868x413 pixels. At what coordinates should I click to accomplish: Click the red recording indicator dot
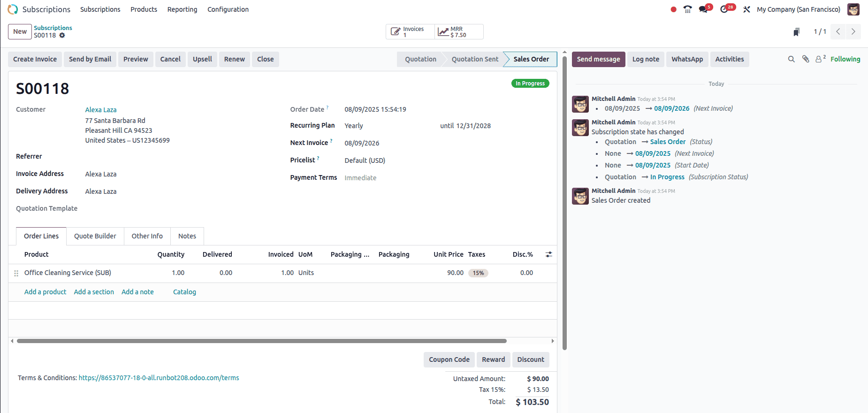pos(673,9)
